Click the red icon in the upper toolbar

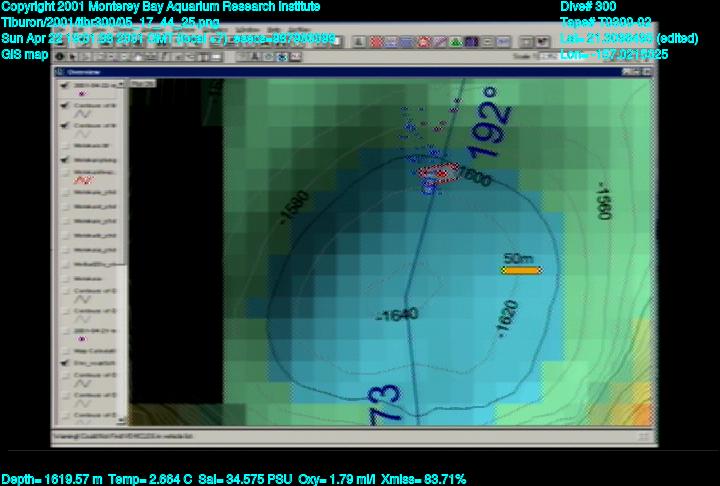click(377, 42)
